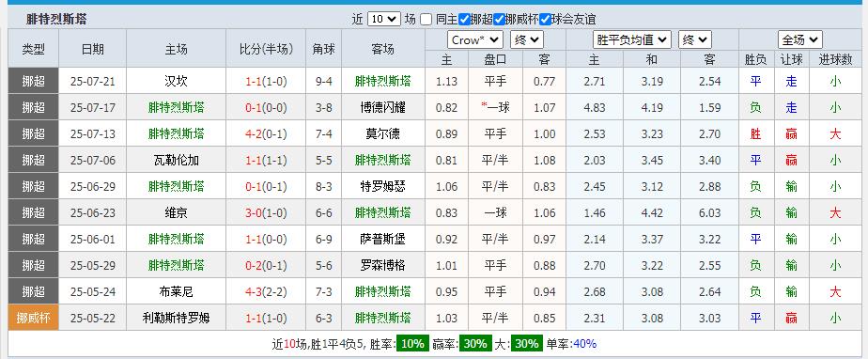The width and height of the screenshot is (868, 359).
Task: Uncheck the 挪超 league filter checkbox
Action: (x=464, y=20)
